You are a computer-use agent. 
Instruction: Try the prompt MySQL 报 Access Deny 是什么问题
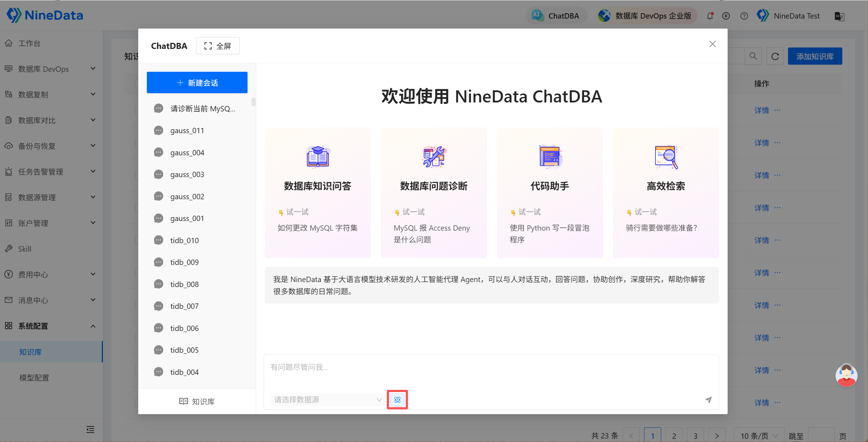[432, 233]
